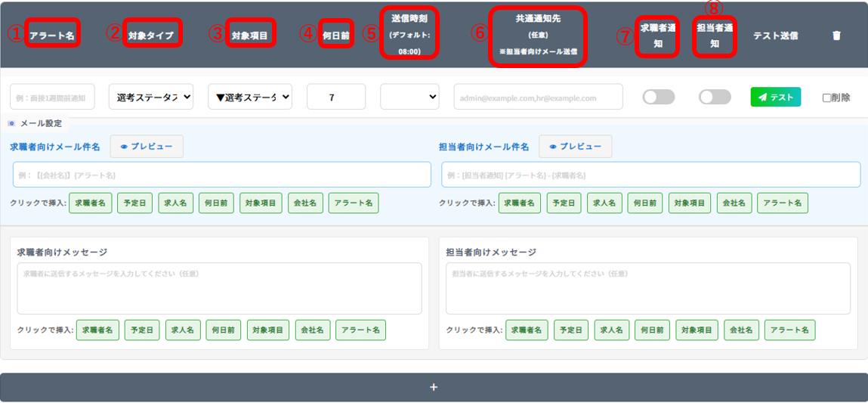Click the 担当者向けメール件名 subject input
Viewport: 868px width, 403px height.
coord(650,175)
